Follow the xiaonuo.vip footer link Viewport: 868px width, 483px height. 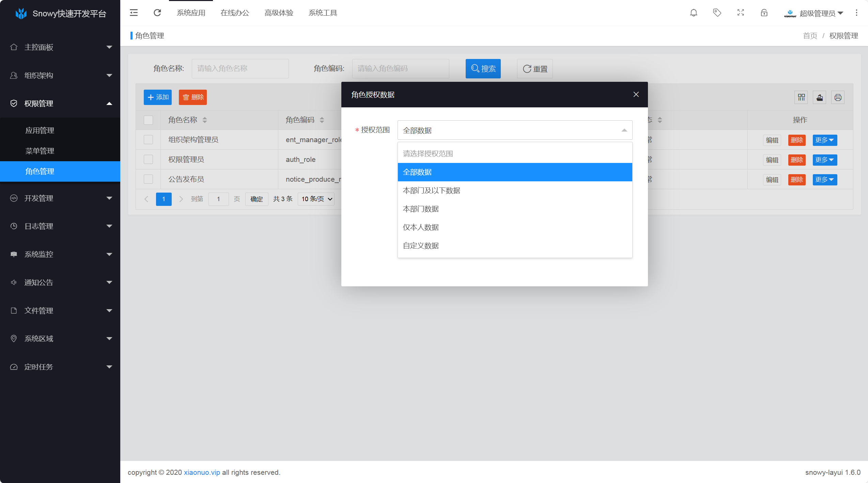click(x=202, y=472)
